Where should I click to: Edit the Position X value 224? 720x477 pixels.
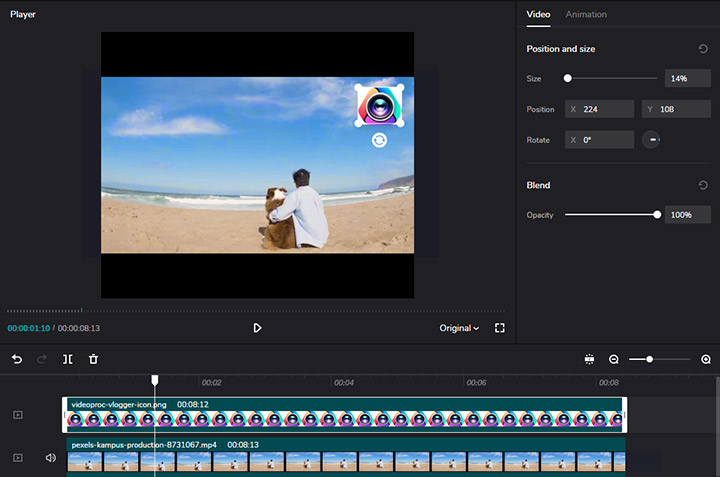click(x=599, y=109)
